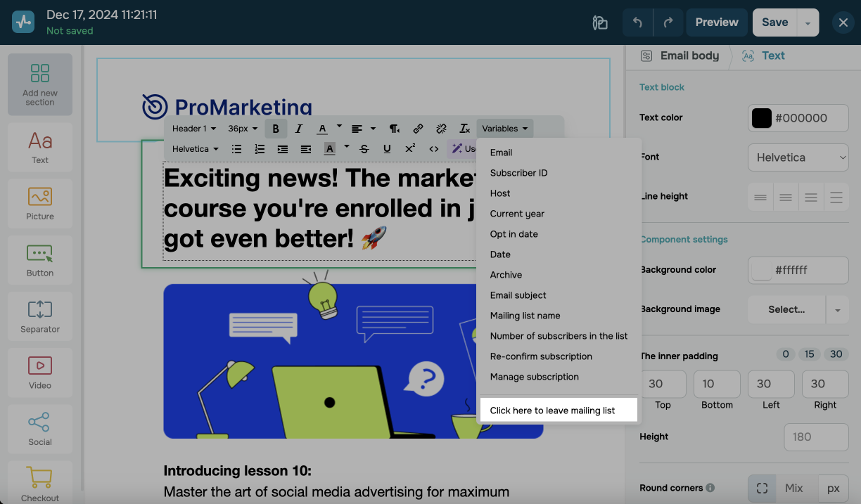
Task: Open the Helvetica dropdown in text toolbar
Action: pos(195,149)
